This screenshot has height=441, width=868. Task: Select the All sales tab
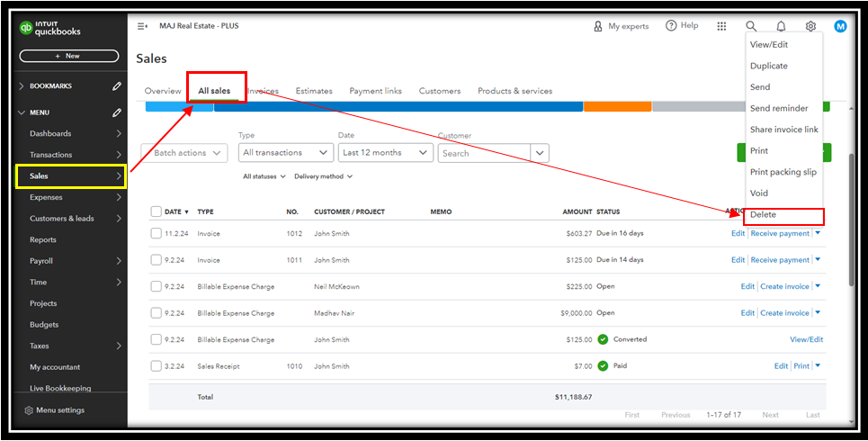(x=214, y=91)
